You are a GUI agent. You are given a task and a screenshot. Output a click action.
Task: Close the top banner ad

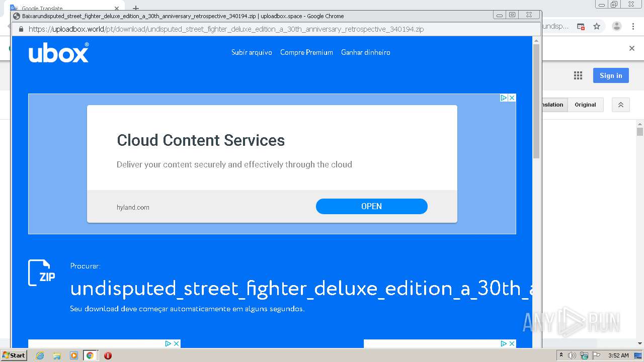pos(512,98)
